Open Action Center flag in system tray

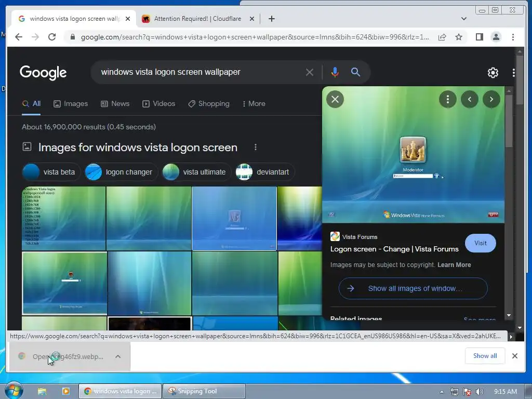pyautogui.click(x=467, y=392)
